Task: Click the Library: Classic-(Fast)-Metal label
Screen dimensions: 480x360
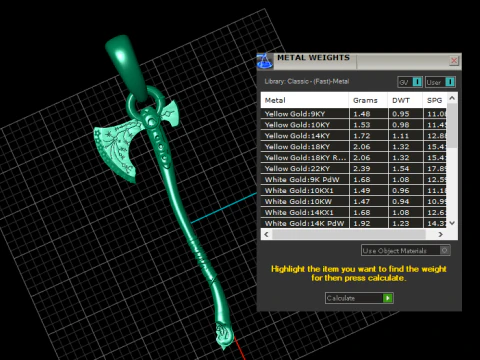Action: 307,81
